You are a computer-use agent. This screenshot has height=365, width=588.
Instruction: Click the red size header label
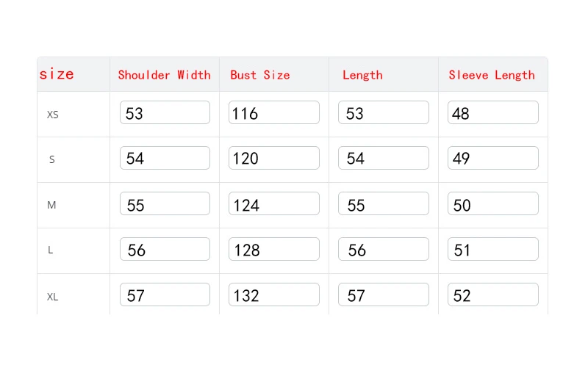[x=57, y=74]
